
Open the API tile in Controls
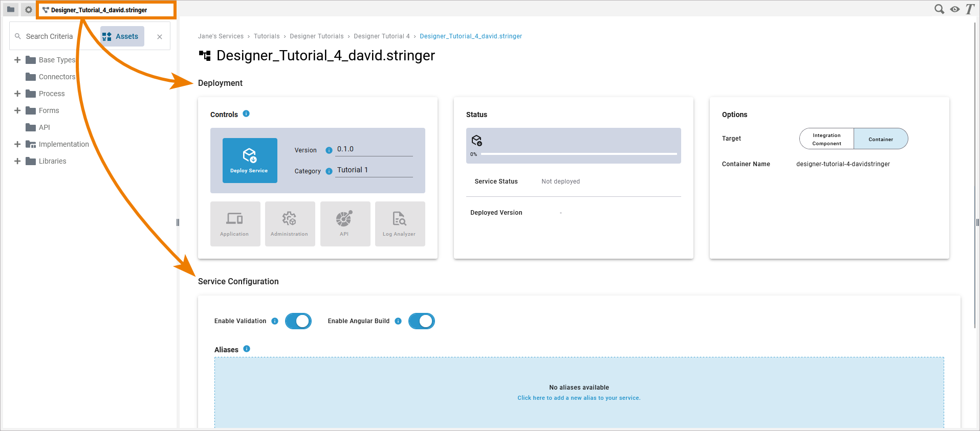(x=345, y=224)
